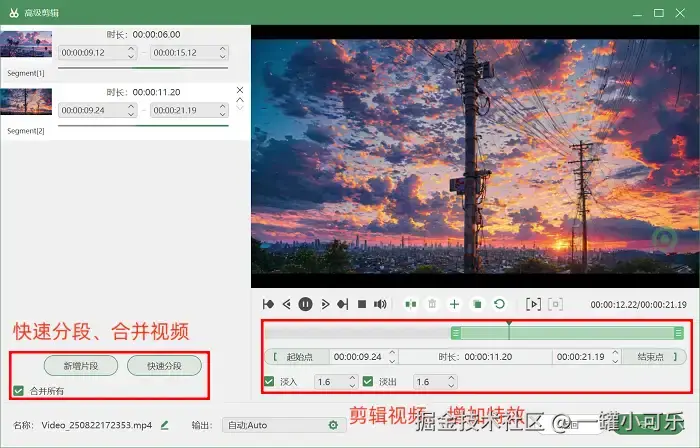
Task: Open output settings with the gear icon
Action: coord(333,425)
